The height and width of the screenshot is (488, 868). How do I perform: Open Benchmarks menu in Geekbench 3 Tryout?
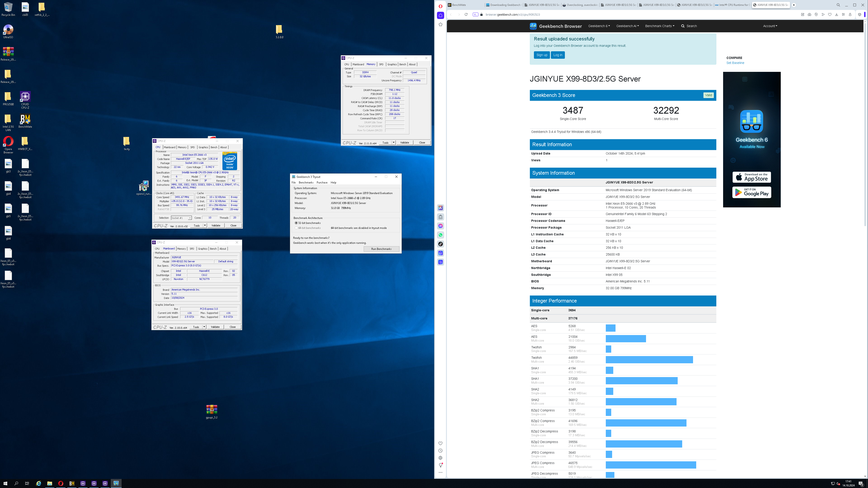[306, 183]
